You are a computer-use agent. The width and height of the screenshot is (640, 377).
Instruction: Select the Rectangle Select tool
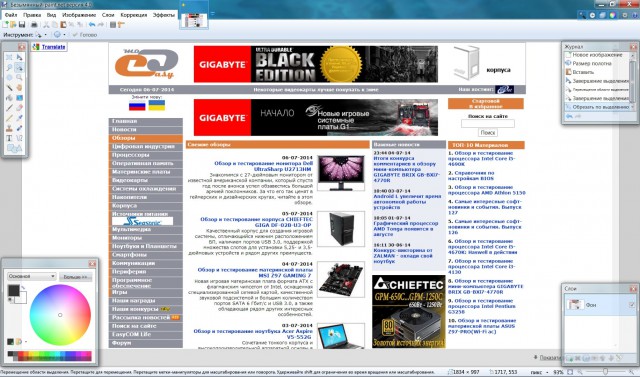9,57
